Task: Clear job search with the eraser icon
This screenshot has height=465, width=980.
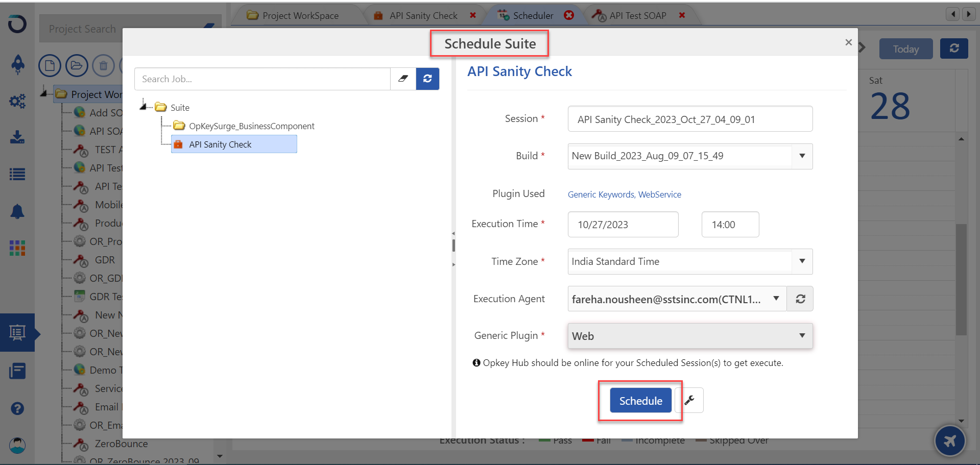Action: point(403,79)
